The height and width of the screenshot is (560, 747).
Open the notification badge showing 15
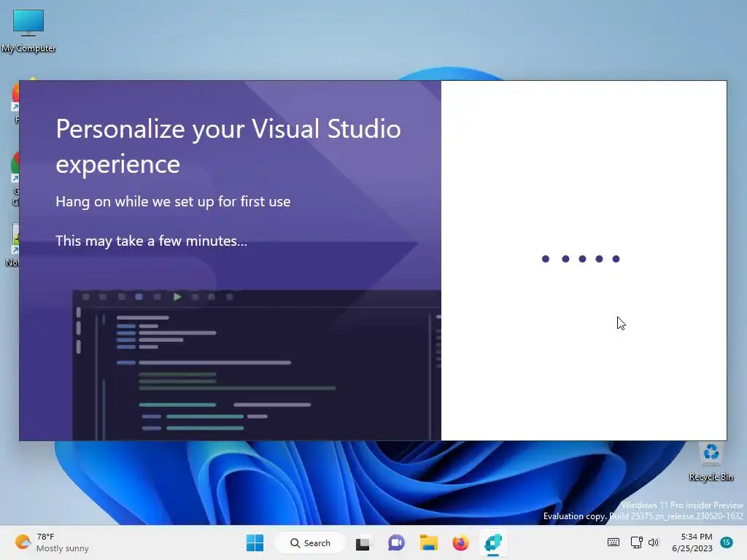tap(727, 542)
